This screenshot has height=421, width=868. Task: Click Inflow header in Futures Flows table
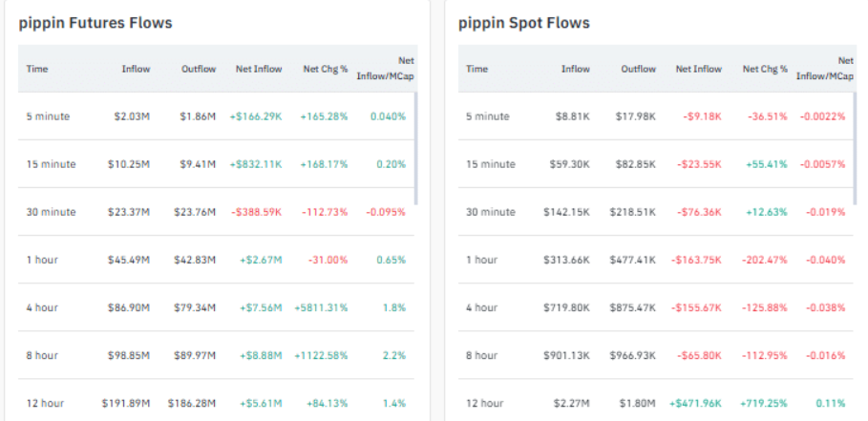tap(136, 69)
